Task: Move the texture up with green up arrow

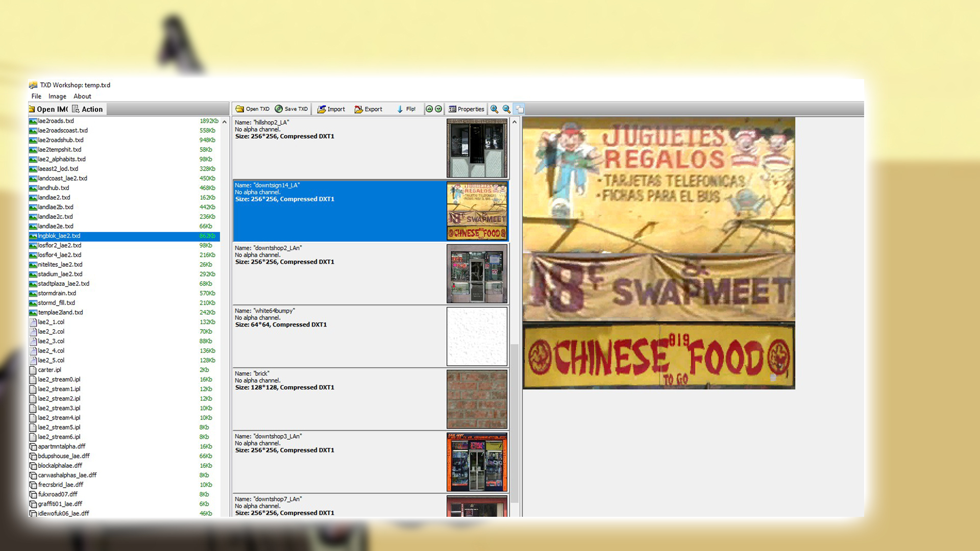Action: 429,109
